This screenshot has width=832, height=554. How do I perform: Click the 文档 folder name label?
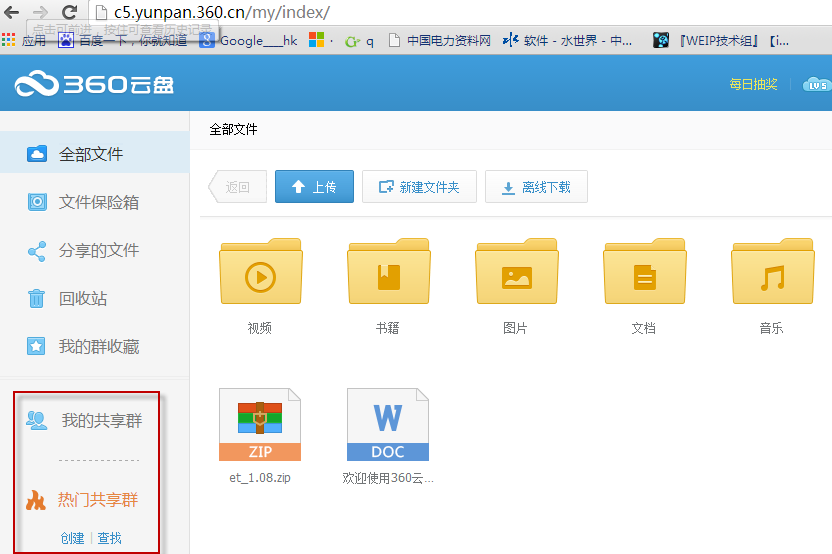(x=644, y=328)
